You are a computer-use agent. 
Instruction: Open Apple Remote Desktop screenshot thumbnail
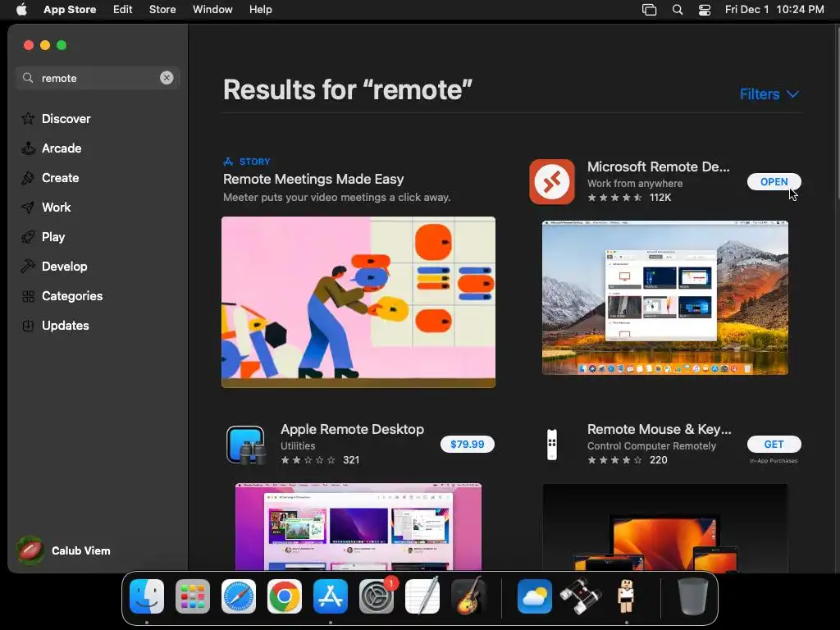coord(358,527)
